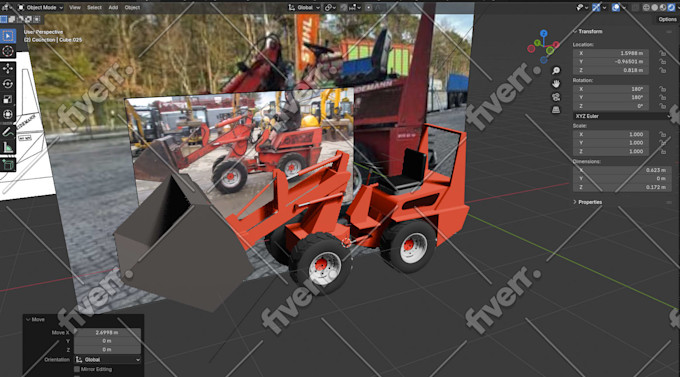The height and width of the screenshot is (377, 680).
Task: Set selection mode to intersect
Action: [36, 20]
